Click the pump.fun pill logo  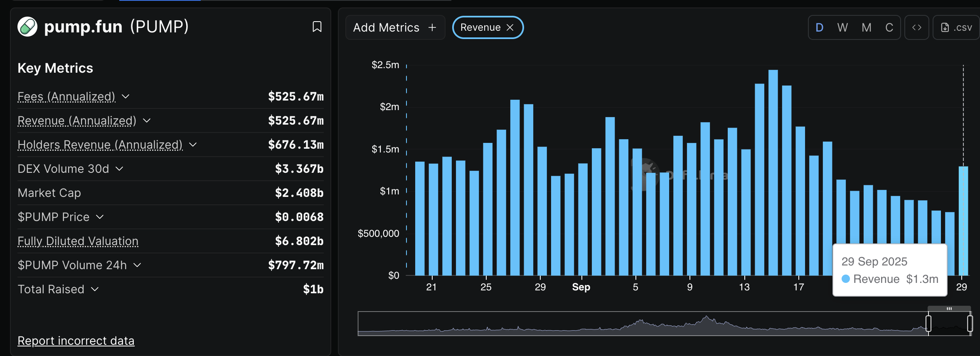point(27,27)
